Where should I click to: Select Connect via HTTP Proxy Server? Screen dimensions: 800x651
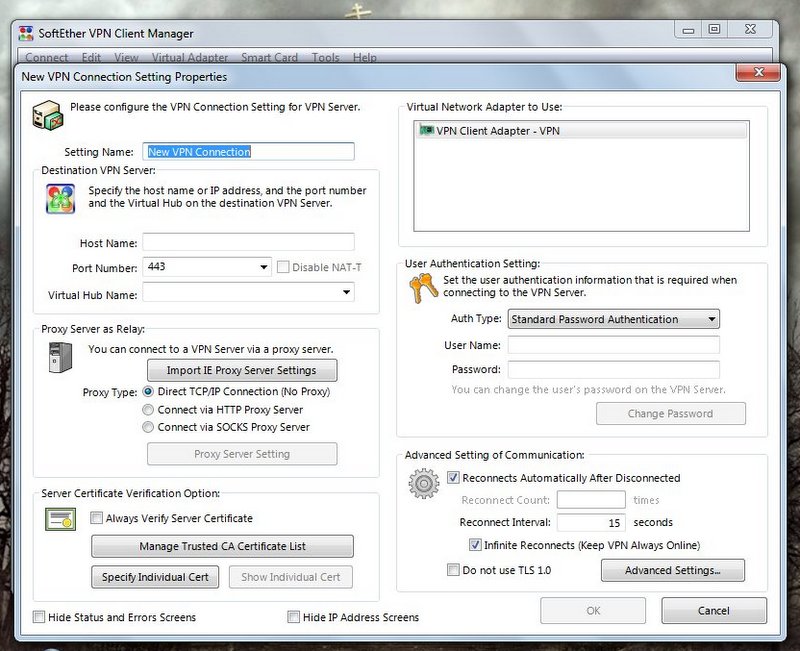pyautogui.click(x=148, y=410)
